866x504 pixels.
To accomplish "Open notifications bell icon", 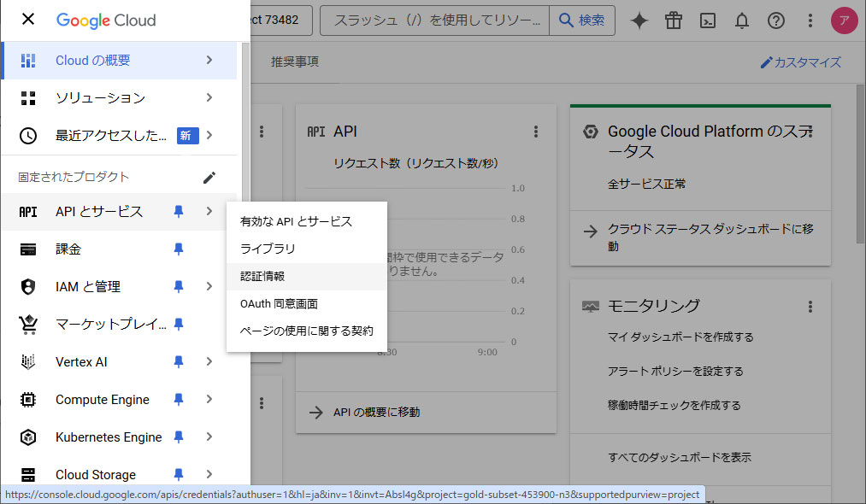I will (x=742, y=21).
